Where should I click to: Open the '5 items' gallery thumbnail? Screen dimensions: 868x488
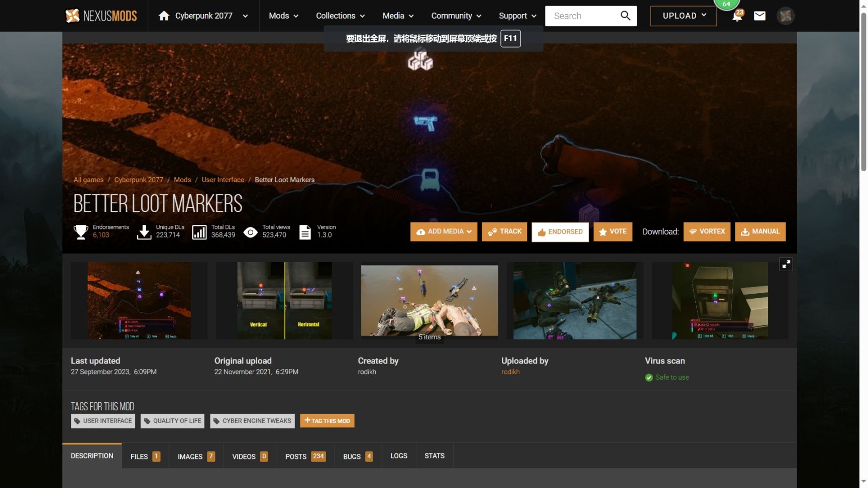429,301
